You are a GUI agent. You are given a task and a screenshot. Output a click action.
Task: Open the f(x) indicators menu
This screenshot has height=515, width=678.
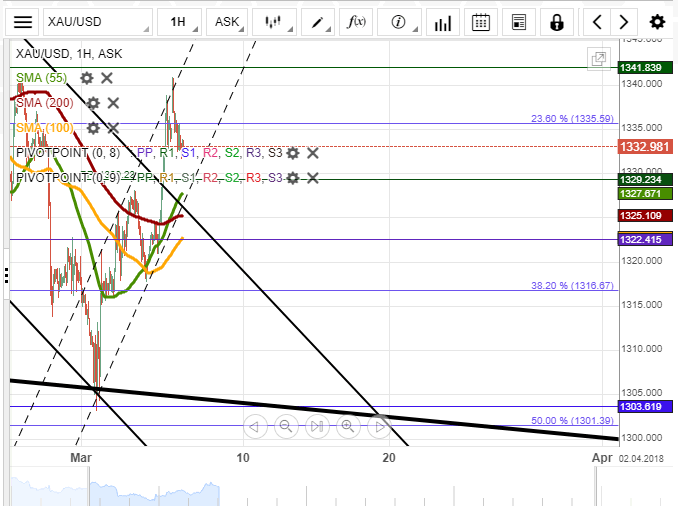[356, 22]
